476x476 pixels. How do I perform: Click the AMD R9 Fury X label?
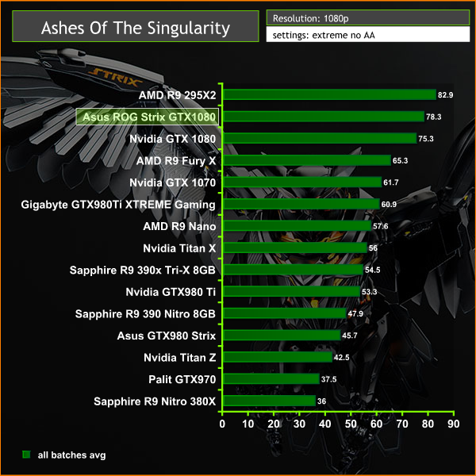[176, 161]
